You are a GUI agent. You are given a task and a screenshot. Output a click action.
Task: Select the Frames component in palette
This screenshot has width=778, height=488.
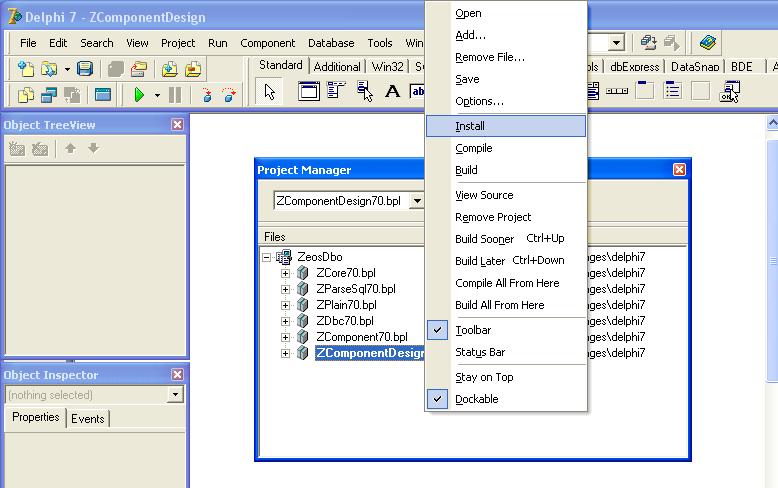coord(309,92)
